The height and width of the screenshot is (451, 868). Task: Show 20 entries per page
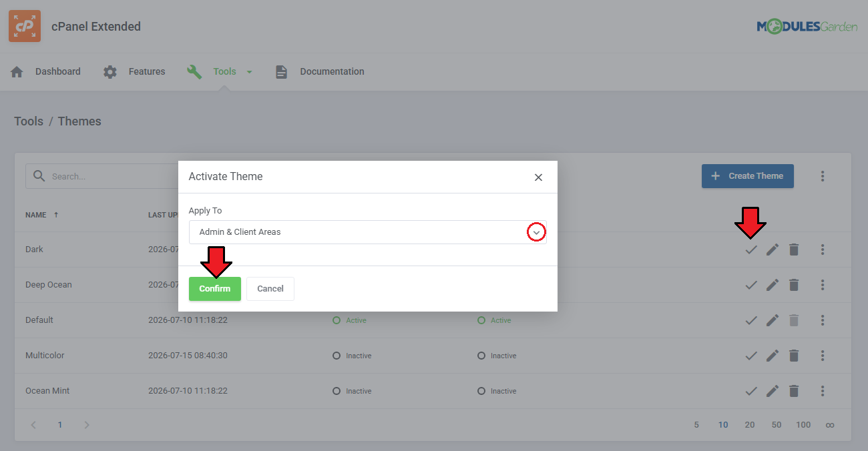coord(750,425)
